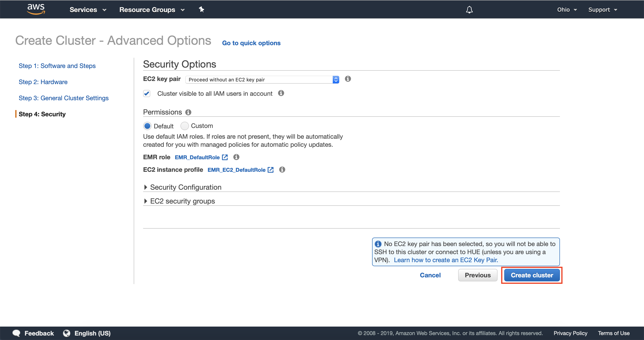This screenshot has width=644, height=340.
Task: Click the Permissions info icon
Action: coord(188,112)
